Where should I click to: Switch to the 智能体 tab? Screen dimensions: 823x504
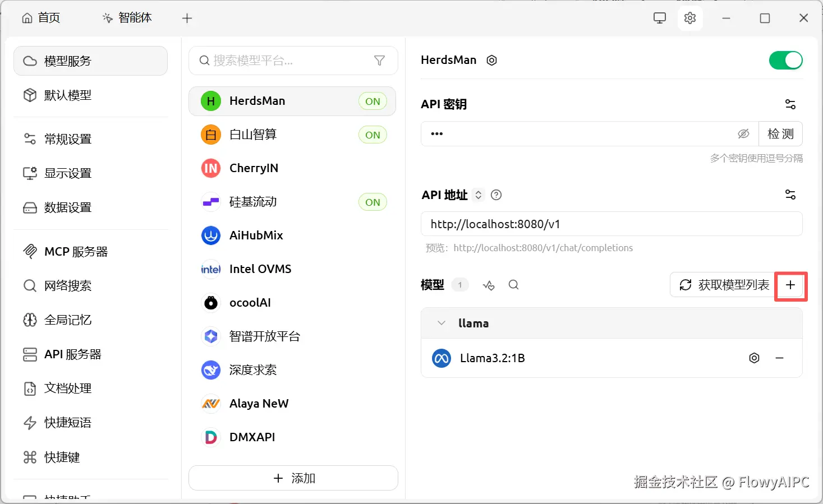(127, 18)
